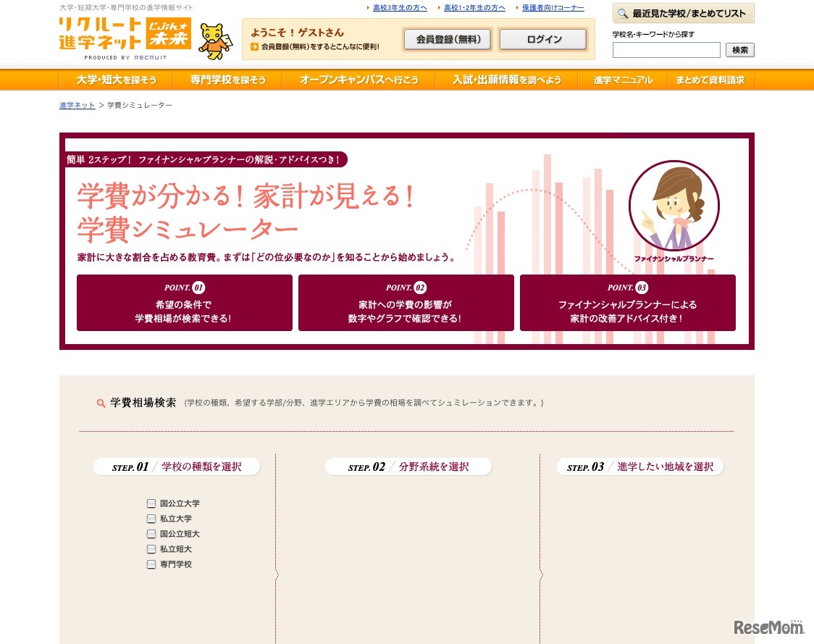Click the 進学ネット breadcrumb link
This screenshot has height=644, width=814.
(x=76, y=105)
